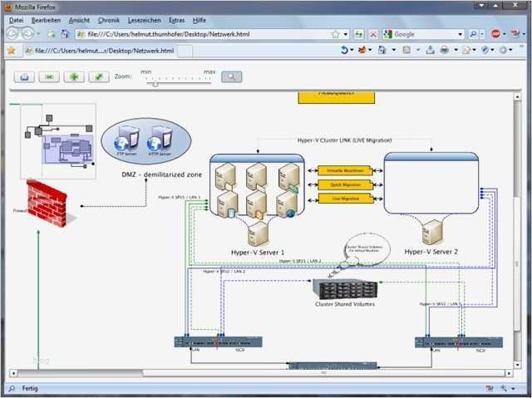Click the Hyper-V Server 1 host tower icon
The image size is (532, 398).
259,233
